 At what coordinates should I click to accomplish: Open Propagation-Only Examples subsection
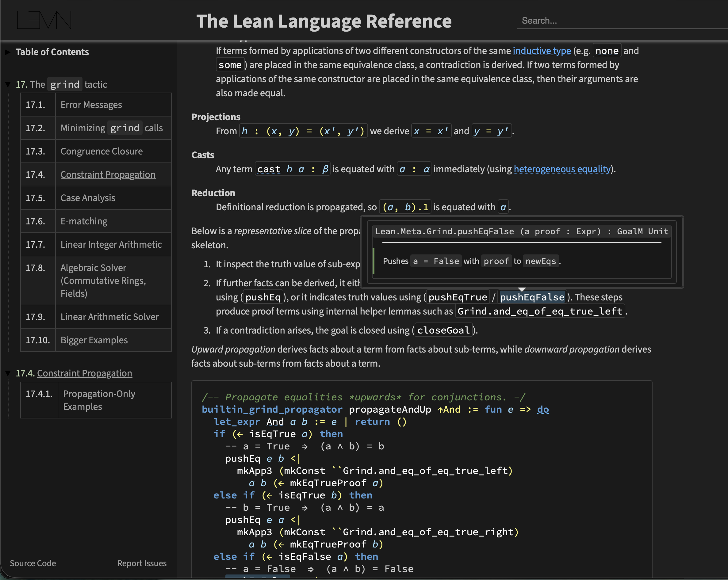click(99, 400)
